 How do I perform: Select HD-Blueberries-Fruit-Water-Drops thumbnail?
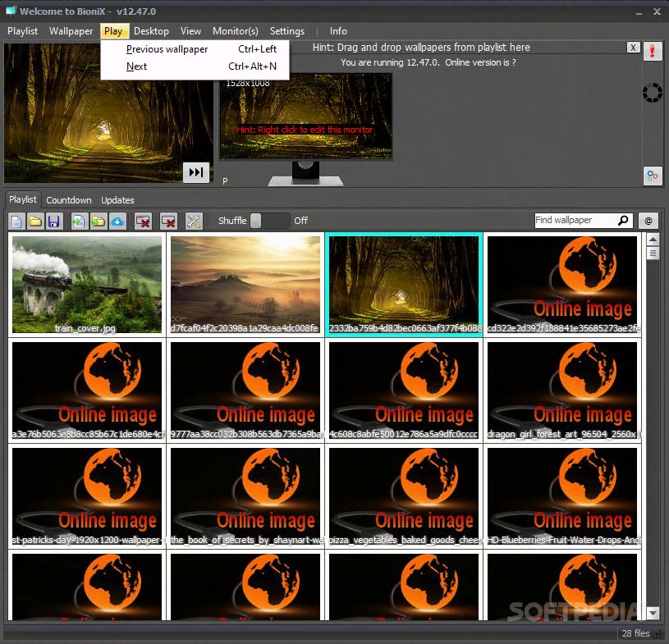(x=562, y=496)
